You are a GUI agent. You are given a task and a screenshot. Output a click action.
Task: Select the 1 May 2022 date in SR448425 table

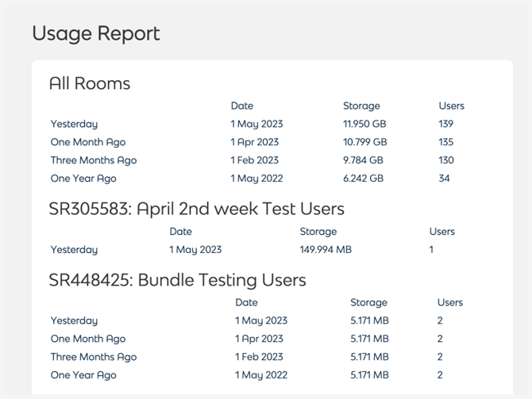pos(261,375)
